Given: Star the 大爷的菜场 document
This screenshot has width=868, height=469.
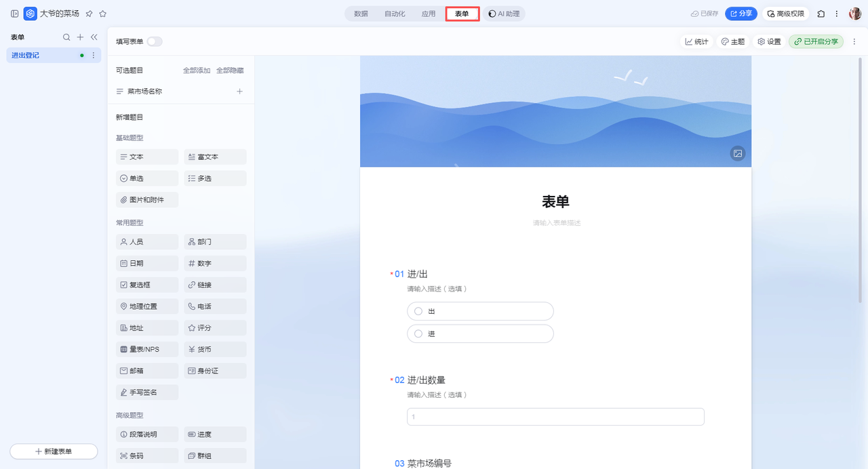Looking at the screenshot, I should pyautogui.click(x=103, y=14).
